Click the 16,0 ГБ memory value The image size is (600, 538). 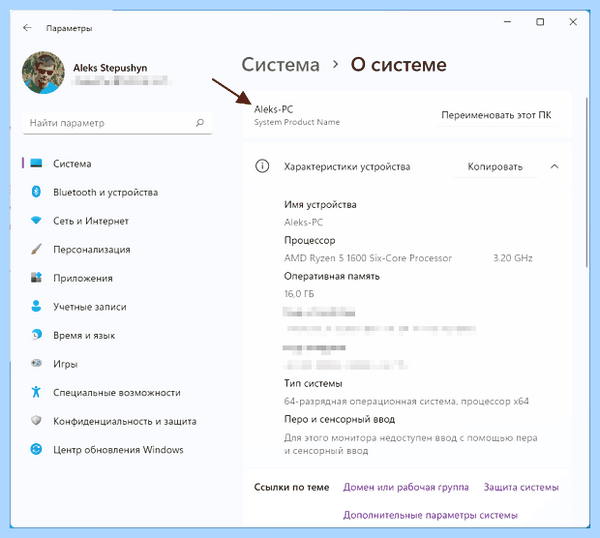pyautogui.click(x=299, y=294)
